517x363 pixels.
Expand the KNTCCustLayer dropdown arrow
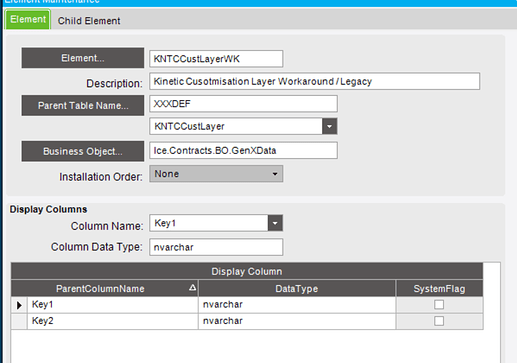(329, 126)
